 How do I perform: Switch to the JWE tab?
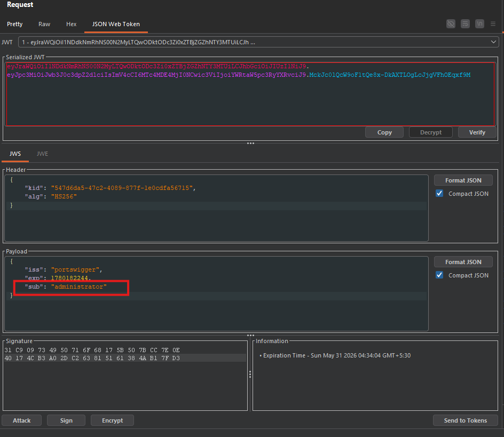pos(42,154)
